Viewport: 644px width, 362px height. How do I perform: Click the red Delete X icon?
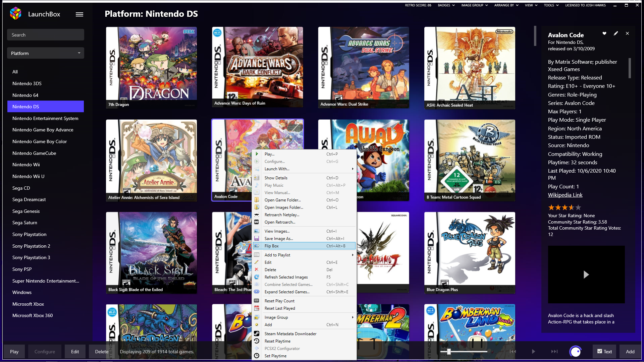[x=257, y=269]
